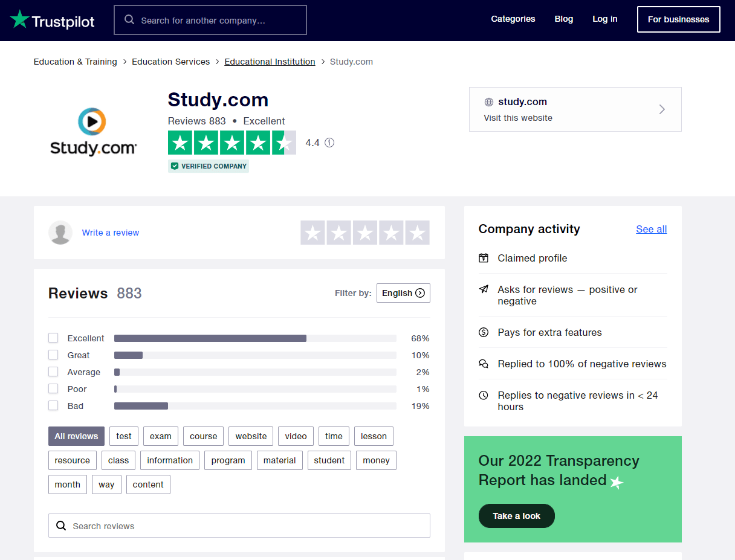Click the clock icon for reply time activity

(484, 395)
